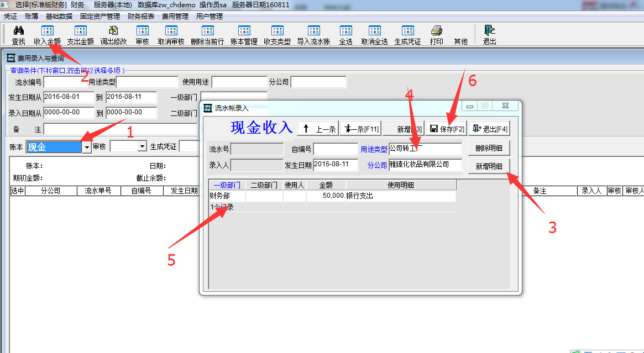Click the 查找 binoculars search icon
Screen dimensions: 644x353
18,31
